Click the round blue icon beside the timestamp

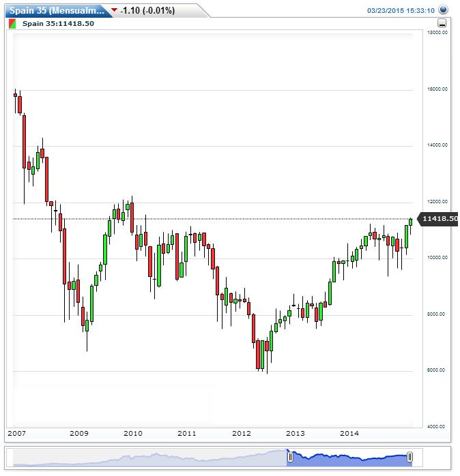(444, 10)
